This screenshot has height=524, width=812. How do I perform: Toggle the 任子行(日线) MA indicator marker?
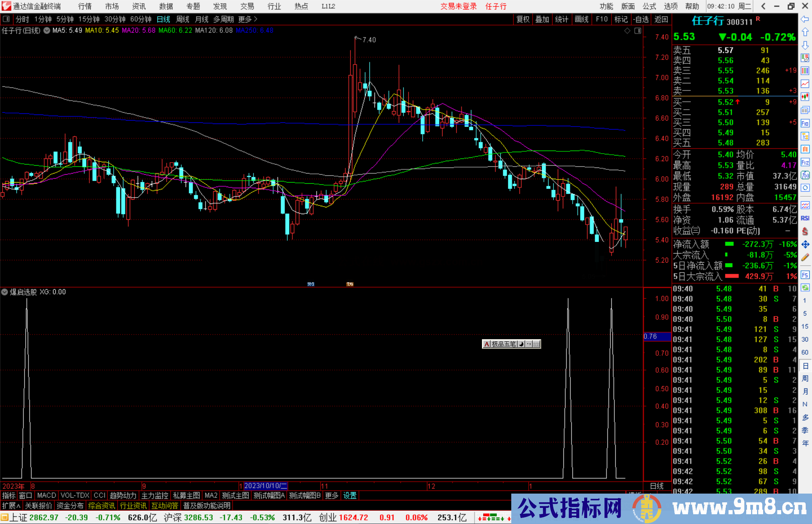47,30
